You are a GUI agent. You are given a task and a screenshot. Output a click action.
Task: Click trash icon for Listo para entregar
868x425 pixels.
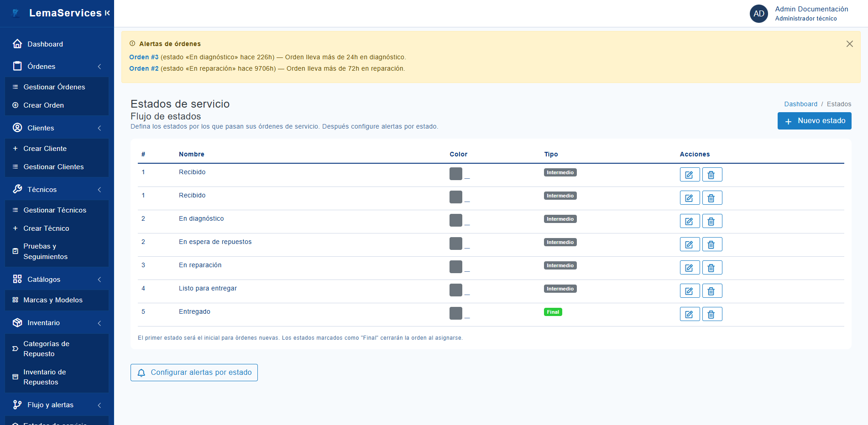[x=711, y=291]
